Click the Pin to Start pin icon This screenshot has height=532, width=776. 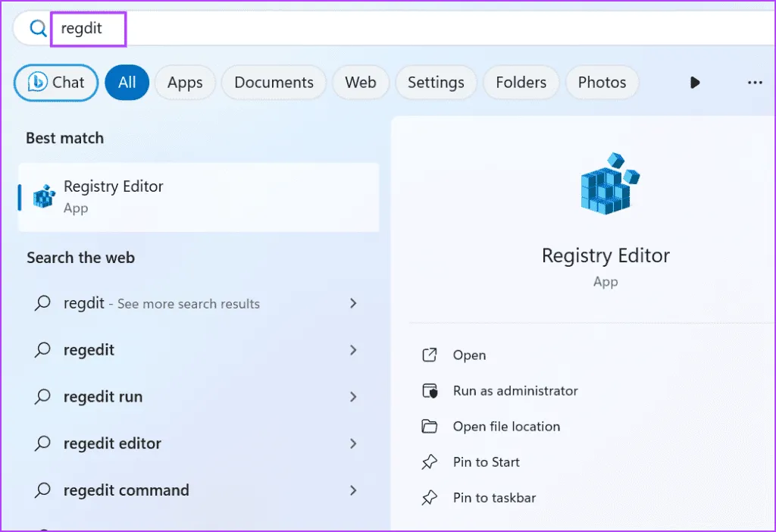point(430,462)
